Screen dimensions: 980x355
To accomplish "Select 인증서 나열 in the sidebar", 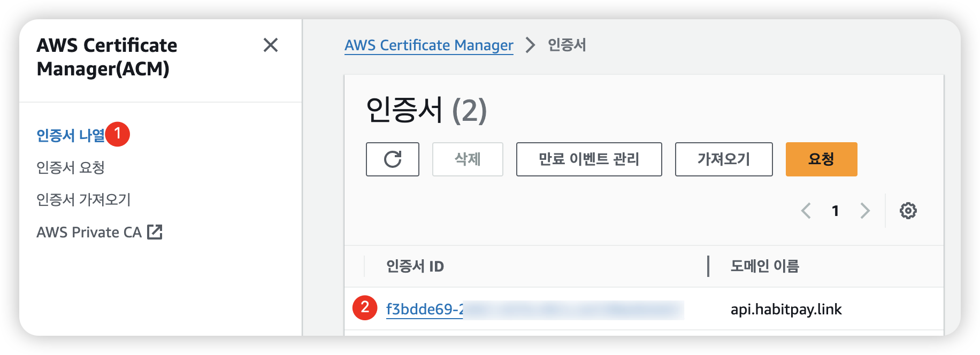I will [70, 135].
